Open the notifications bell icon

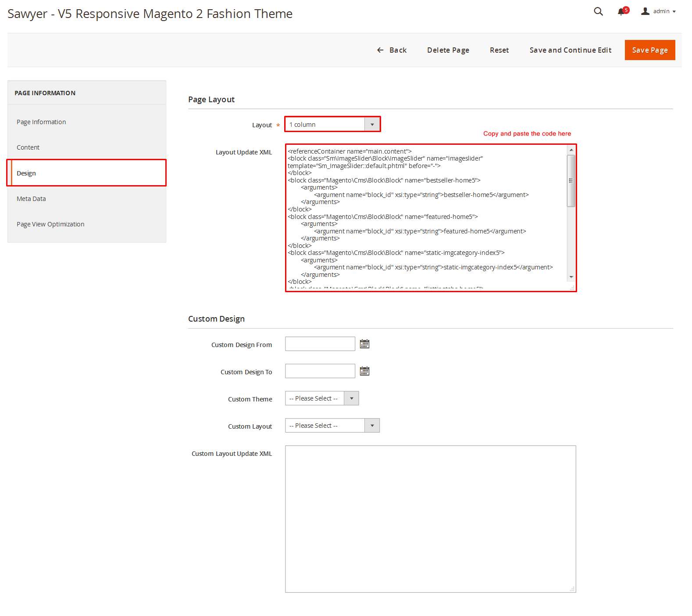coord(621,12)
